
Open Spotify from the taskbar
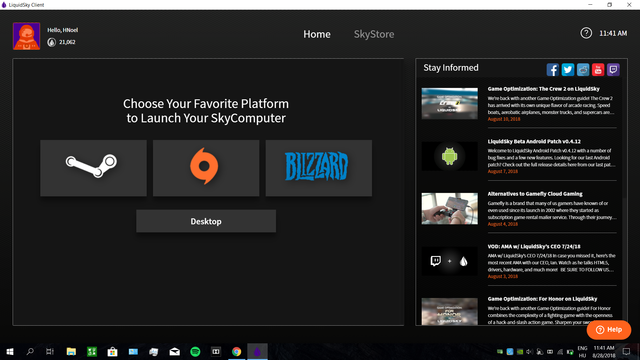coord(195,351)
